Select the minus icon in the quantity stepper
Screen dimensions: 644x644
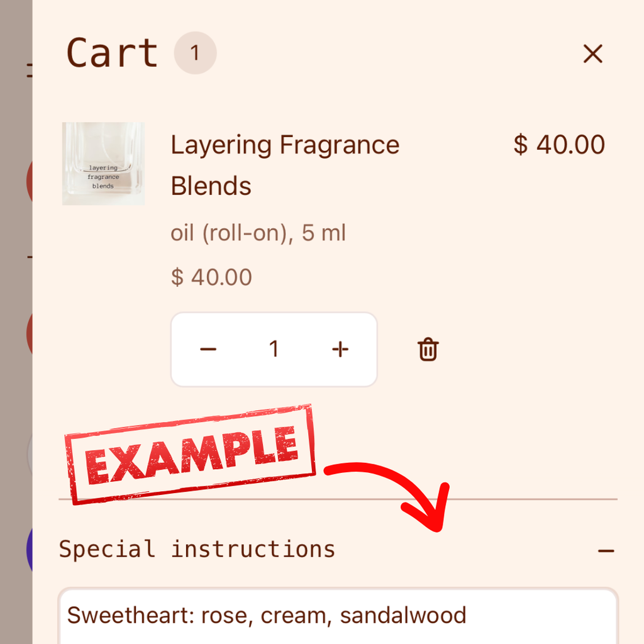point(208,349)
